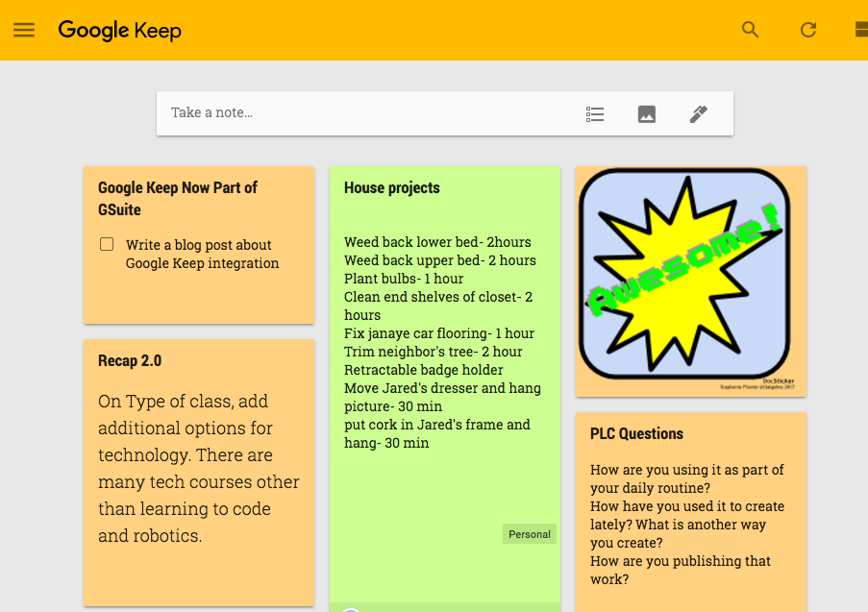Click 'Retractable badge holder' line
Screen dimensions: 868x612
[x=424, y=370]
